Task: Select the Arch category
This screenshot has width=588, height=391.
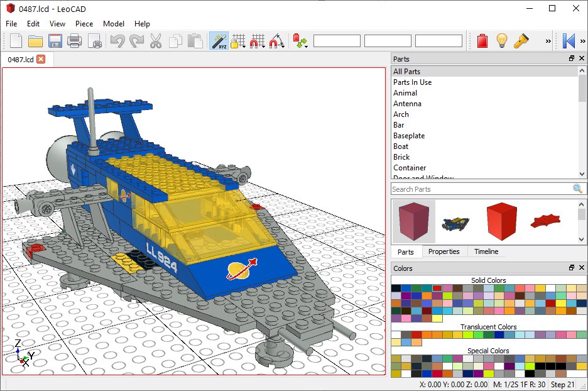Action: pos(484,114)
